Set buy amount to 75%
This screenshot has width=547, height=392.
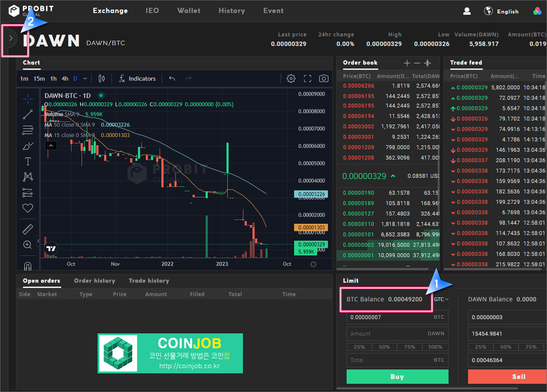pyautogui.click(x=410, y=347)
